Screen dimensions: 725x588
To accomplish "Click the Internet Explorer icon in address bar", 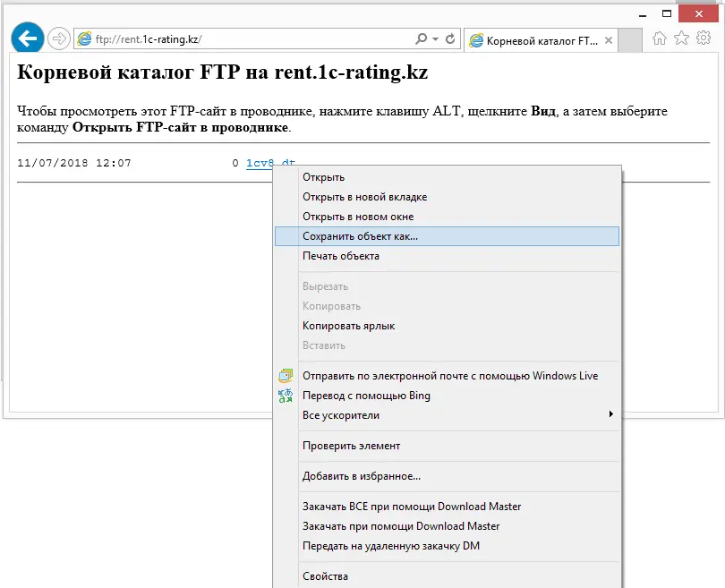I will pyautogui.click(x=84, y=38).
